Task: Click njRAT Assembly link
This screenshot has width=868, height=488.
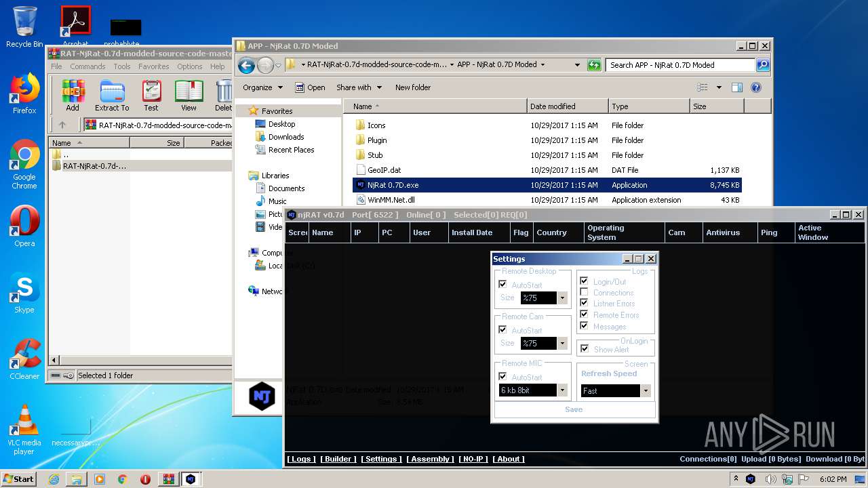Action: tap(430, 459)
